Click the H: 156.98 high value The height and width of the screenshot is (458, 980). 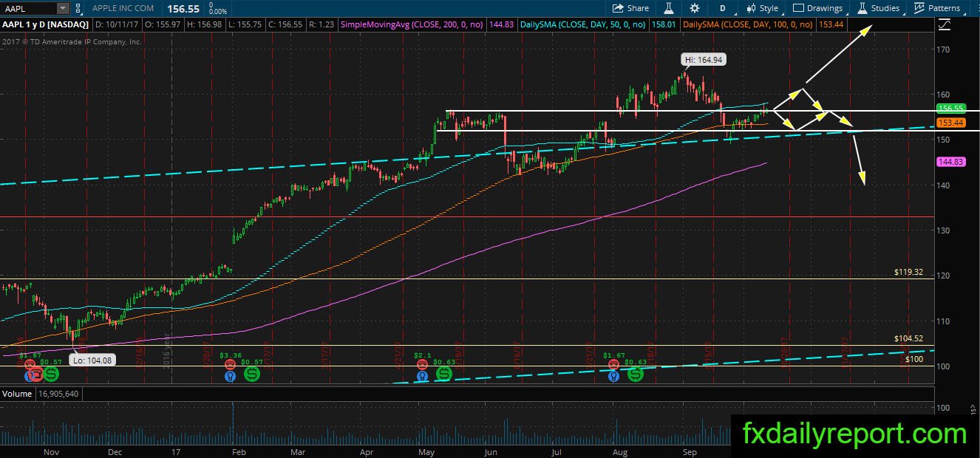click(x=206, y=25)
